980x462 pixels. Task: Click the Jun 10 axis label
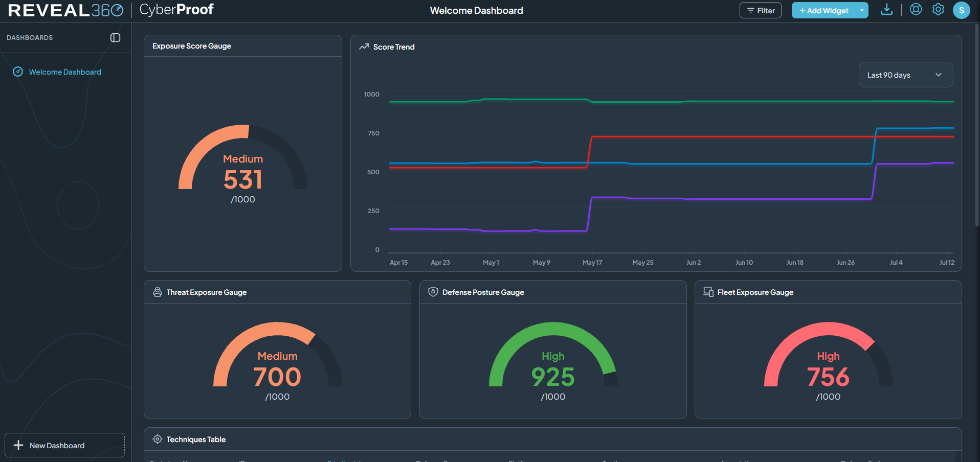point(744,263)
